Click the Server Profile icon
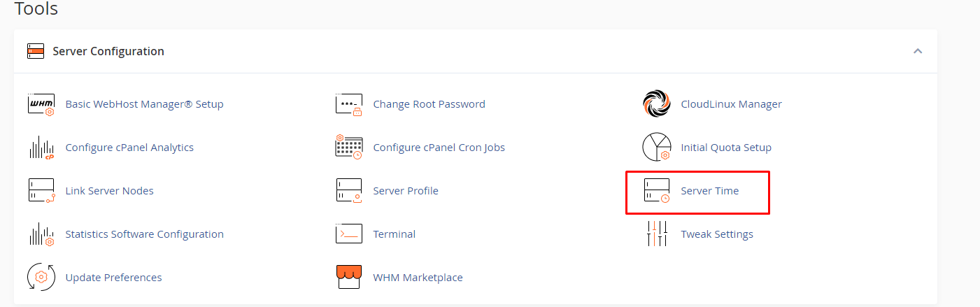 tap(349, 191)
